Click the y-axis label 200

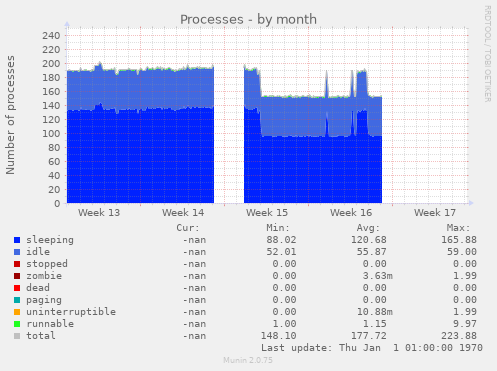coord(51,64)
